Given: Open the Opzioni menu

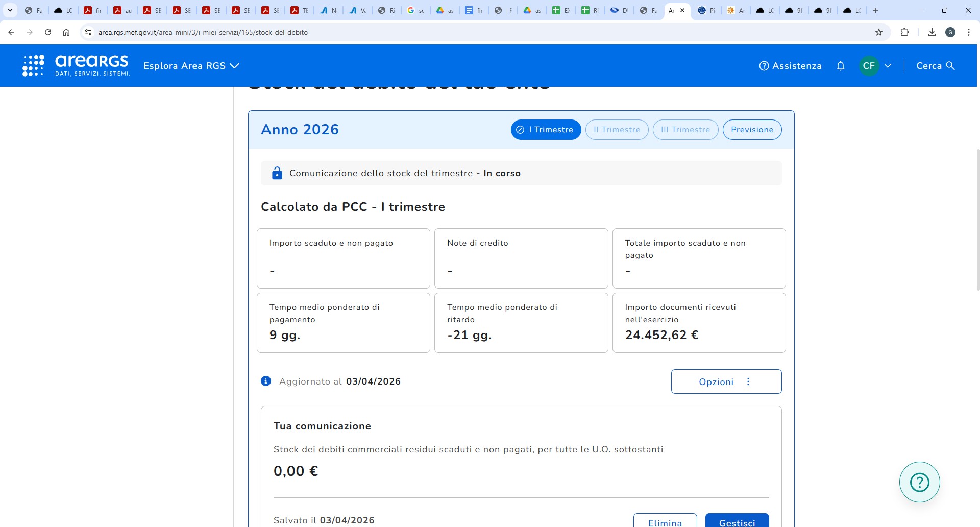Looking at the screenshot, I should point(726,381).
